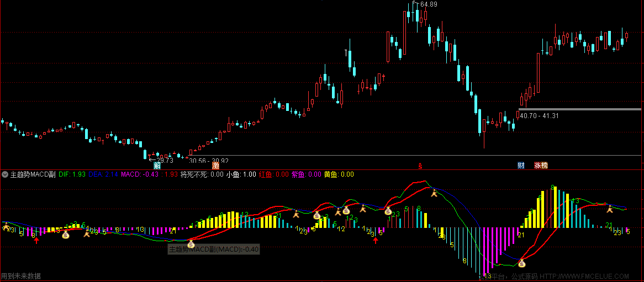The height and width of the screenshot is (282, 644).
Task: Click the teal 解 event marker
Action: click(x=157, y=166)
